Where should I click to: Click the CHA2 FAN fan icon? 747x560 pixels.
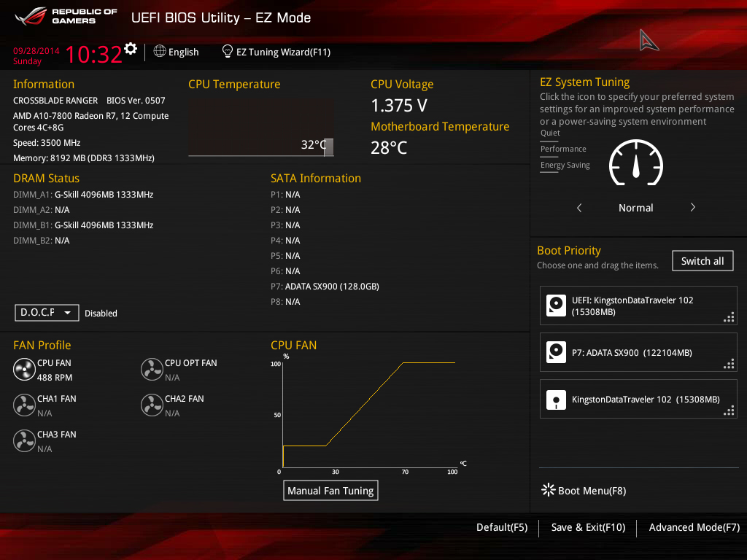pyautogui.click(x=152, y=405)
